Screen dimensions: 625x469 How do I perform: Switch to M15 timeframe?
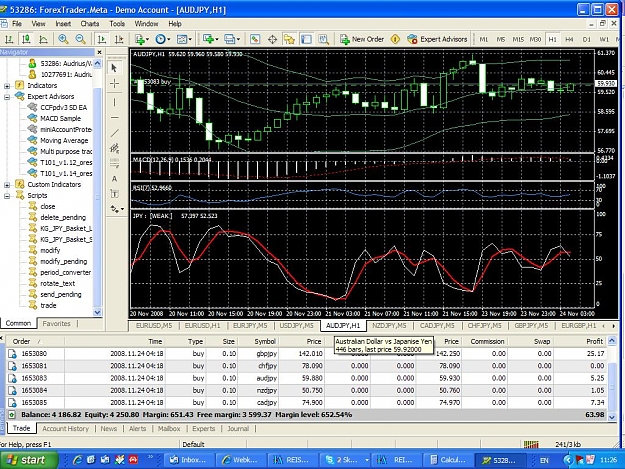click(x=518, y=39)
